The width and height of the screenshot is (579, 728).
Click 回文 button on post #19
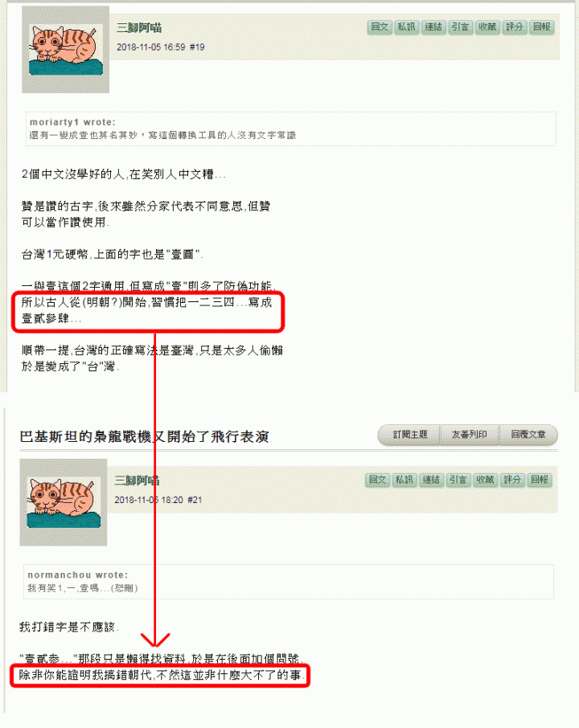pyautogui.click(x=380, y=27)
